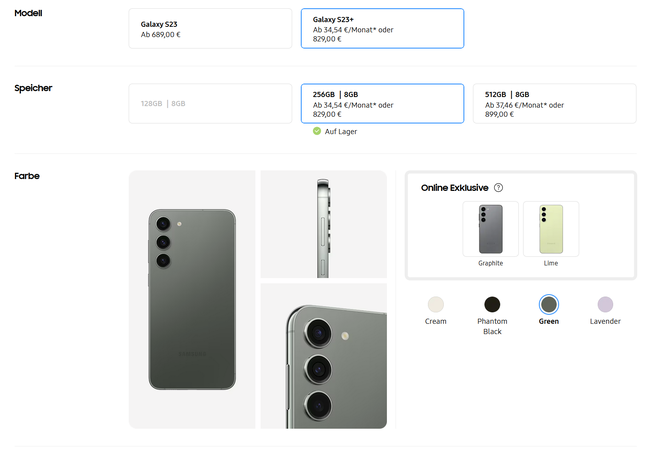
Task: Click the disabled 128GB | 8GB storage option
Action: tap(210, 103)
